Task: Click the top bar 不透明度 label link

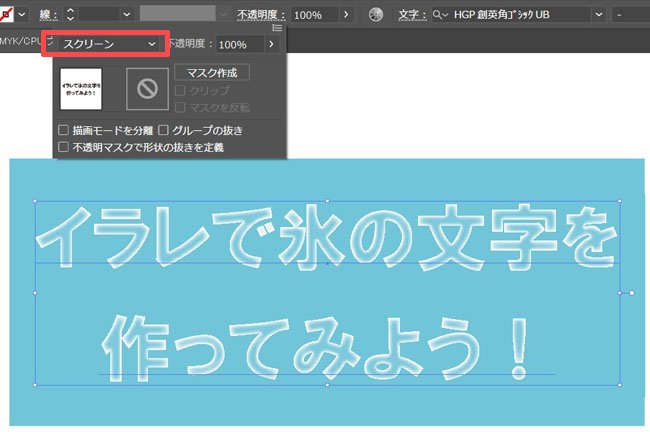Action: tap(261, 15)
